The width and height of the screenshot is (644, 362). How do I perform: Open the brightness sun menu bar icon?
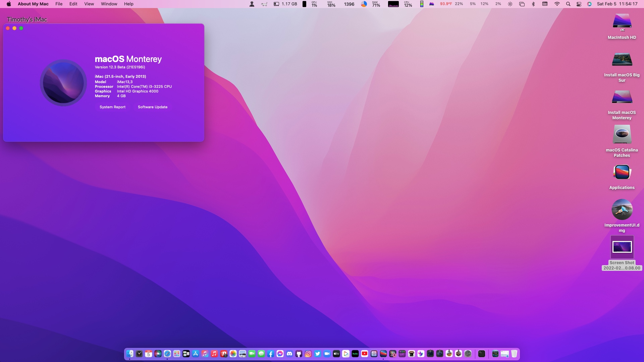(510, 4)
